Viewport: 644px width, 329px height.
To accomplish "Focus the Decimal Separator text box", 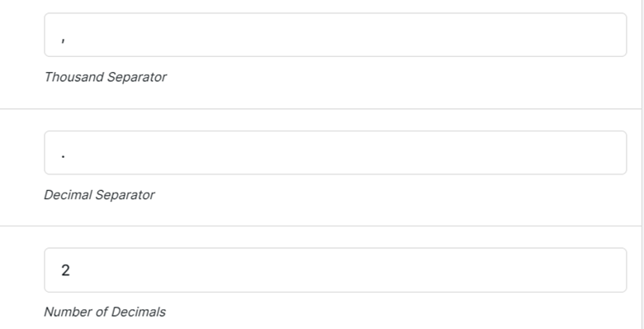I will pyautogui.click(x=335, y=153).
